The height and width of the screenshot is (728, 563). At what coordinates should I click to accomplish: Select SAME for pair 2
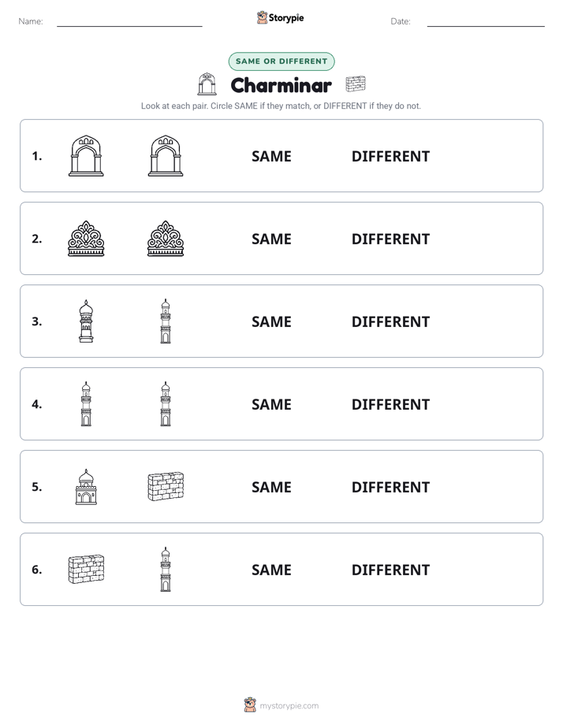pyautogui.click(x=271, y=239)
